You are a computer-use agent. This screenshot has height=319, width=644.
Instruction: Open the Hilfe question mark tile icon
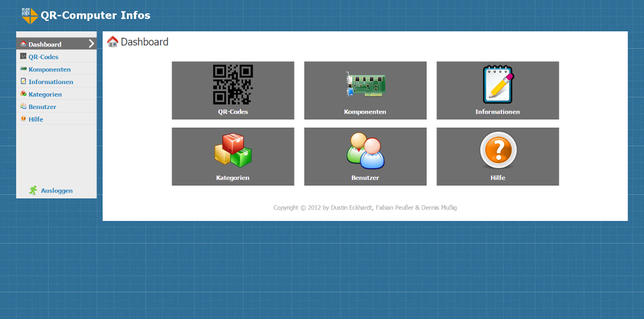click(x=498, y=150)
